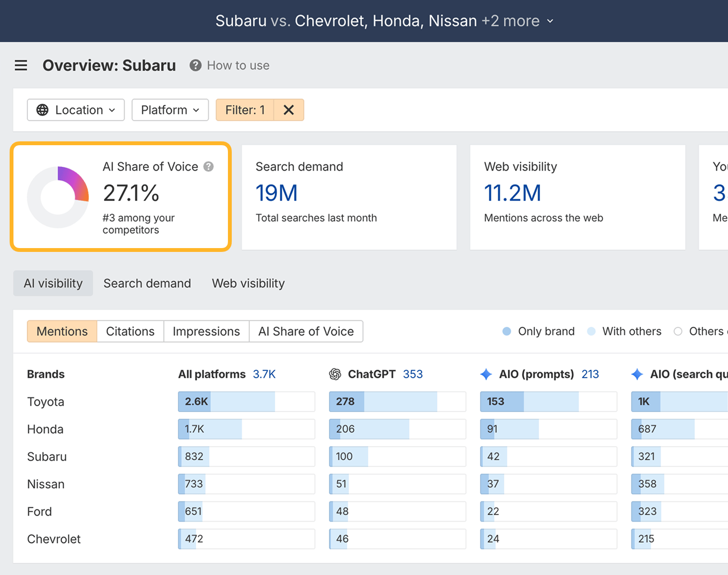Toggle the With others legend filter
Image resolution: width=728 pixels, height=575 pixels.
[x=624, y=331]
